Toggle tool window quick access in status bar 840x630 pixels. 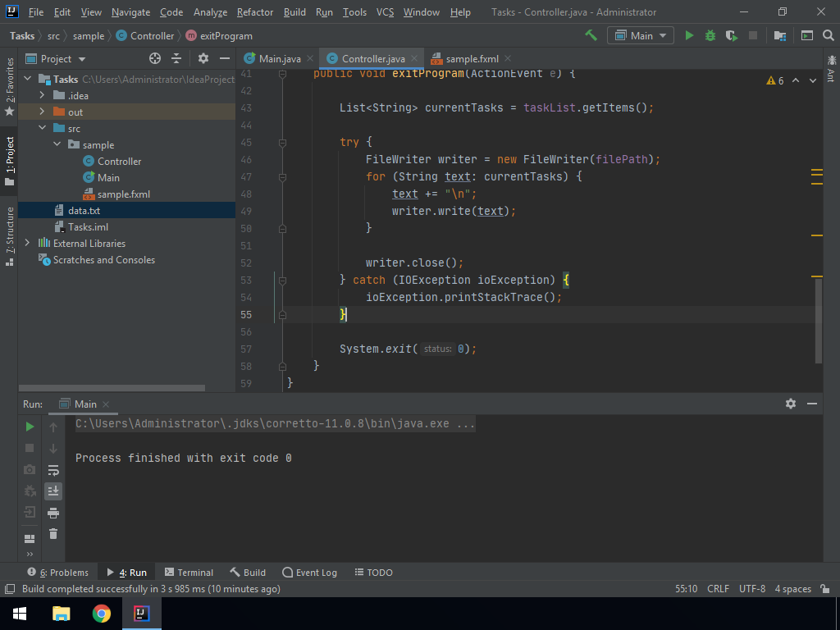click(x=10, y=589)
